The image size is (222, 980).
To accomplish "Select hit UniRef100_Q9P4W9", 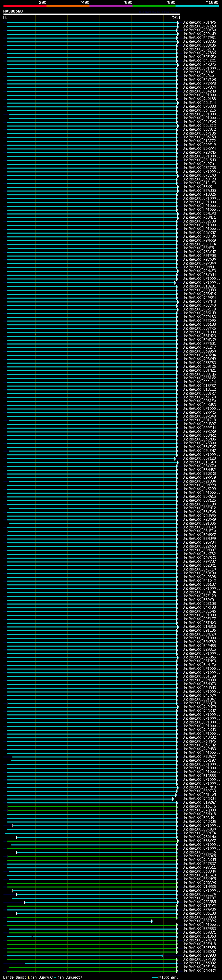I will [199, 34].
